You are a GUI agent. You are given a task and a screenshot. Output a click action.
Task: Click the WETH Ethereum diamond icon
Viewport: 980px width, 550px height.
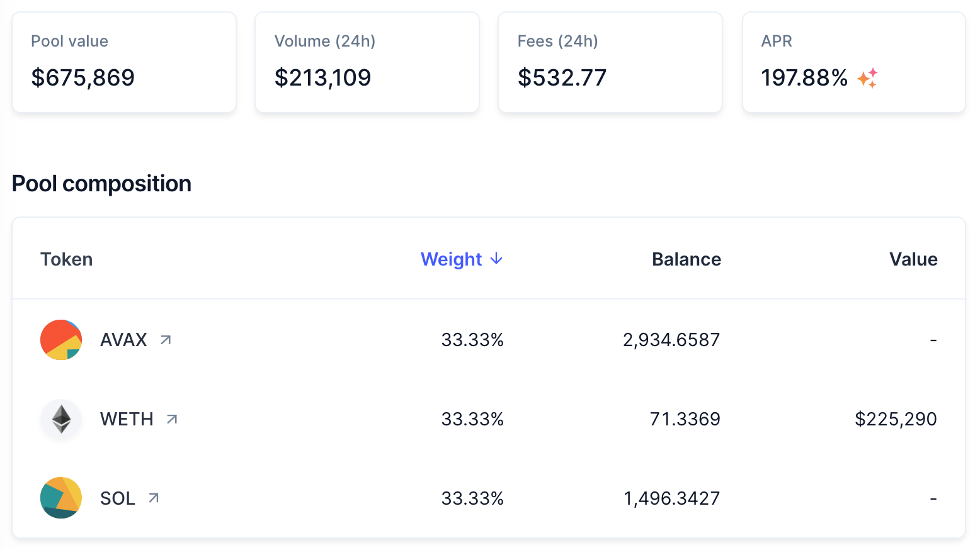click(61, 419)
